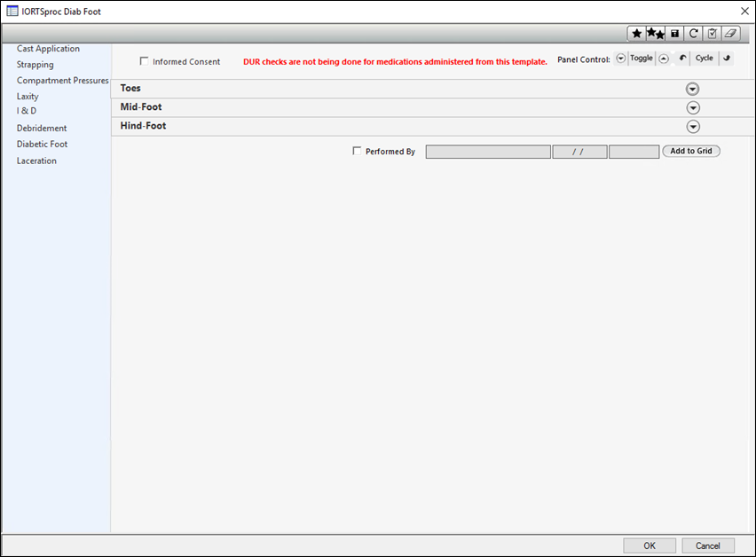Viewport: 756px width, 557px height.
Task: Click the Add to Grid button
Action: point(691,151)
